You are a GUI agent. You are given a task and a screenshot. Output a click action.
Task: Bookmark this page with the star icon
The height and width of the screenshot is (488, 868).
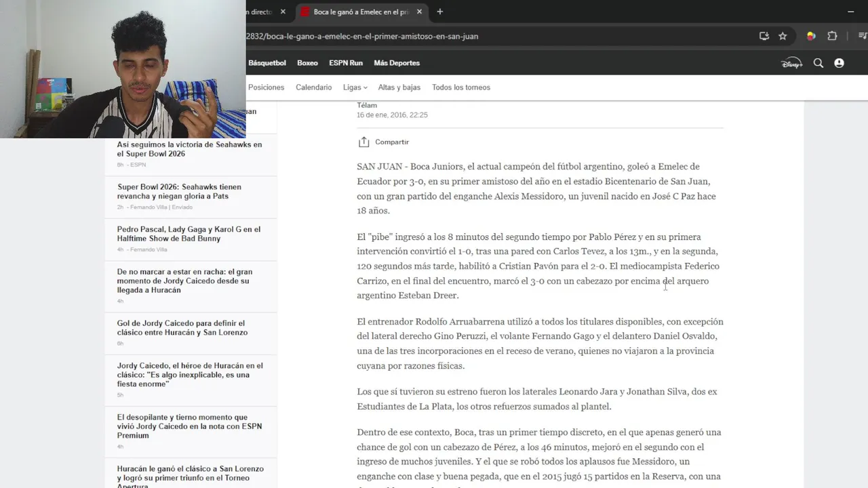point(783,36)
